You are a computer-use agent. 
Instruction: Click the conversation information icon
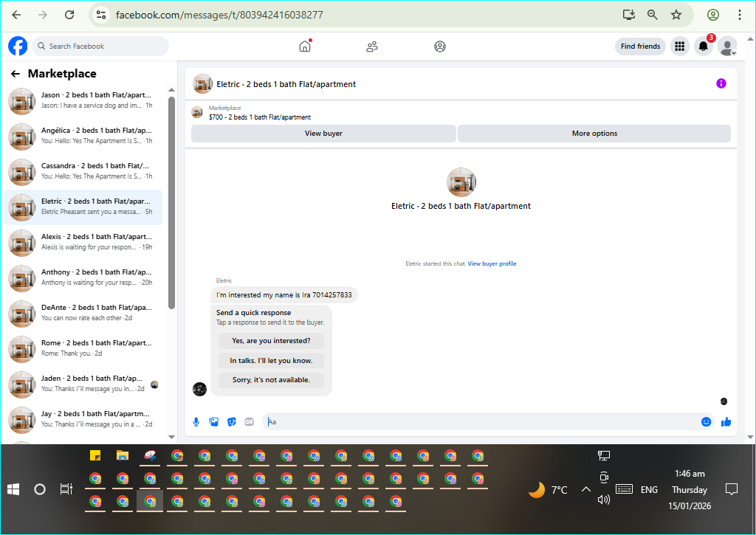point(721,83)
